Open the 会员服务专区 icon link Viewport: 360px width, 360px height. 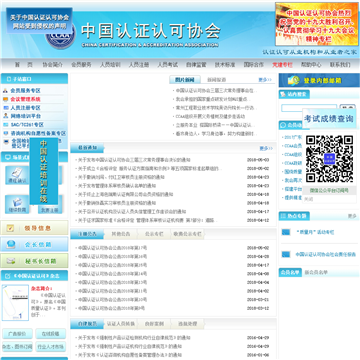(x=5, y=91)
